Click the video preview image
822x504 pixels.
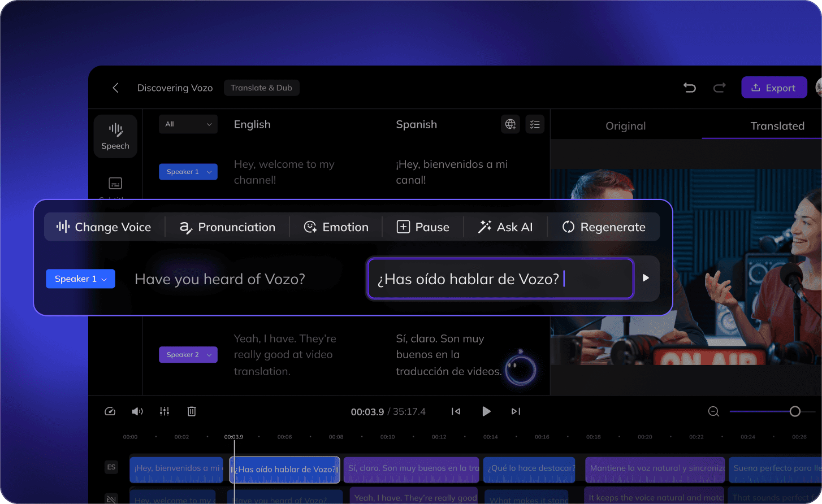(686, 267)
